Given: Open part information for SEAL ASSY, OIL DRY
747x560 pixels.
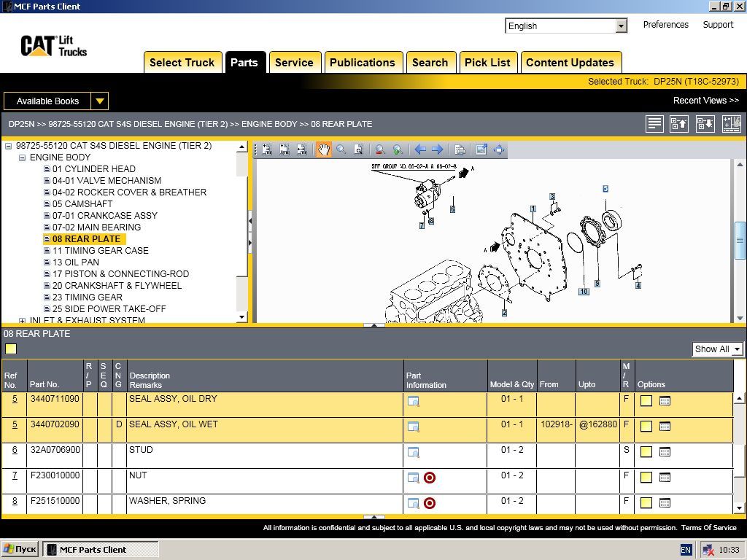Looking at the screenshot, I should pyautogui.click(x=414, y=401).
